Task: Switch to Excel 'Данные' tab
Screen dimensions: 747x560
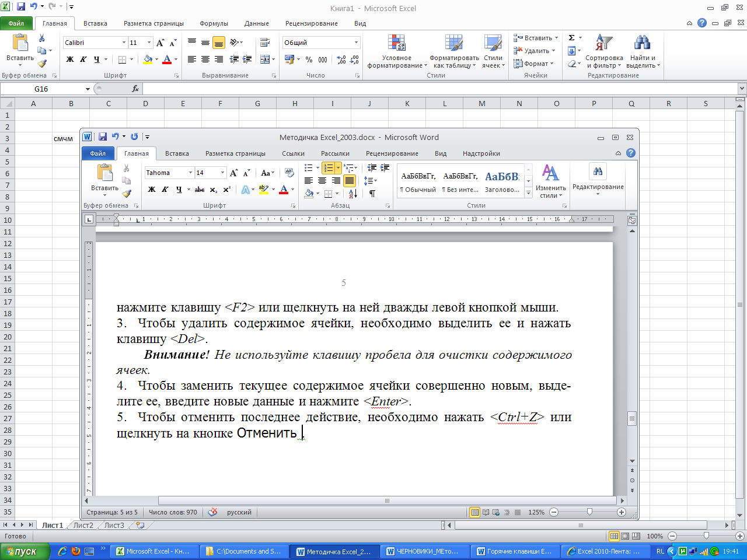Action: click(257, 23)
